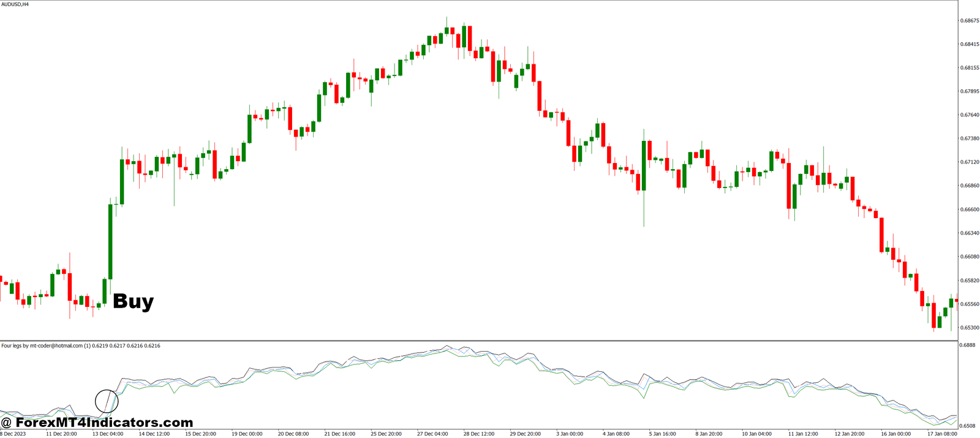
Task: Click the 27 Dec 04:00 time label
Action: click(x=432, y=434)
